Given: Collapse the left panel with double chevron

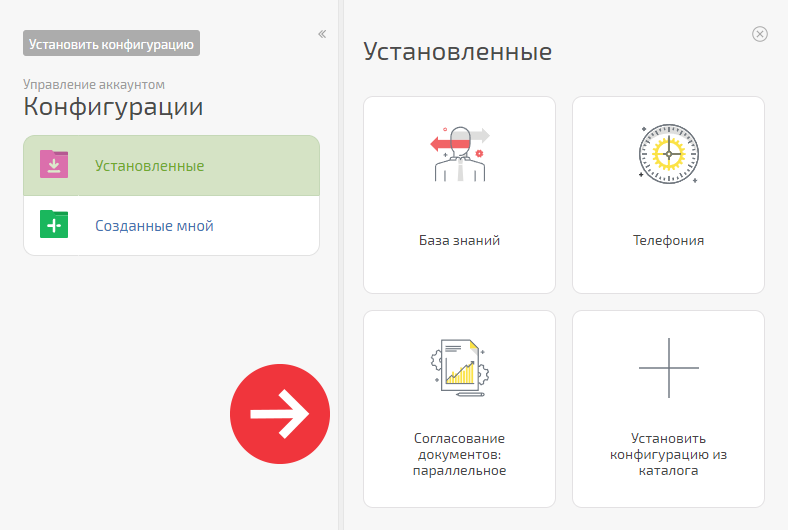Looking at the screenshot, I should click(322, 34).
